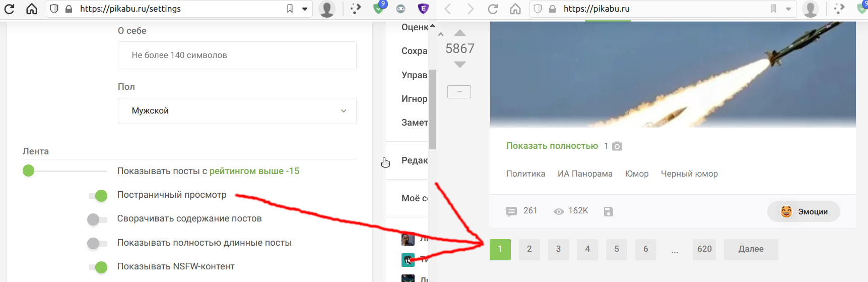868x282 pixels.
Task: Click small caret above the vote arrows
Action: [x=441, y=34]
